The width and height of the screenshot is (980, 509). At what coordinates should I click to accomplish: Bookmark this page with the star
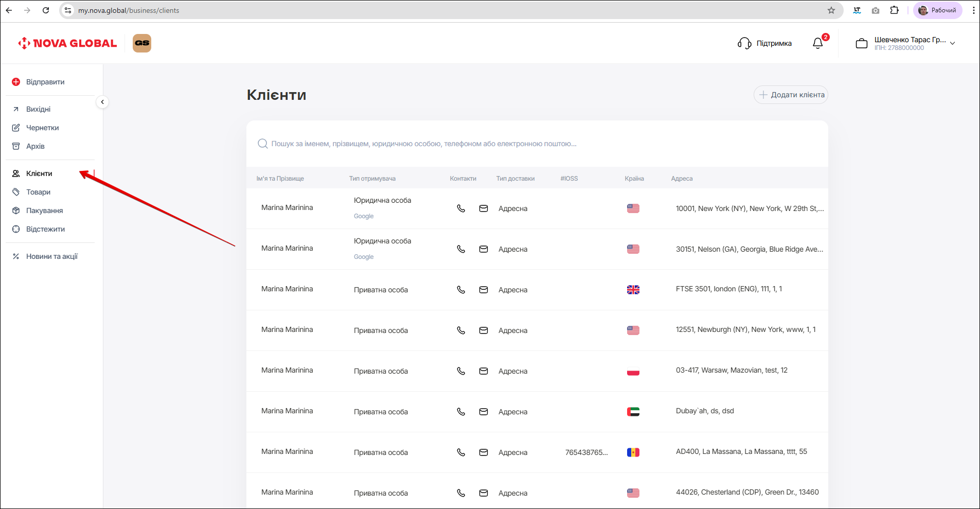831,10
